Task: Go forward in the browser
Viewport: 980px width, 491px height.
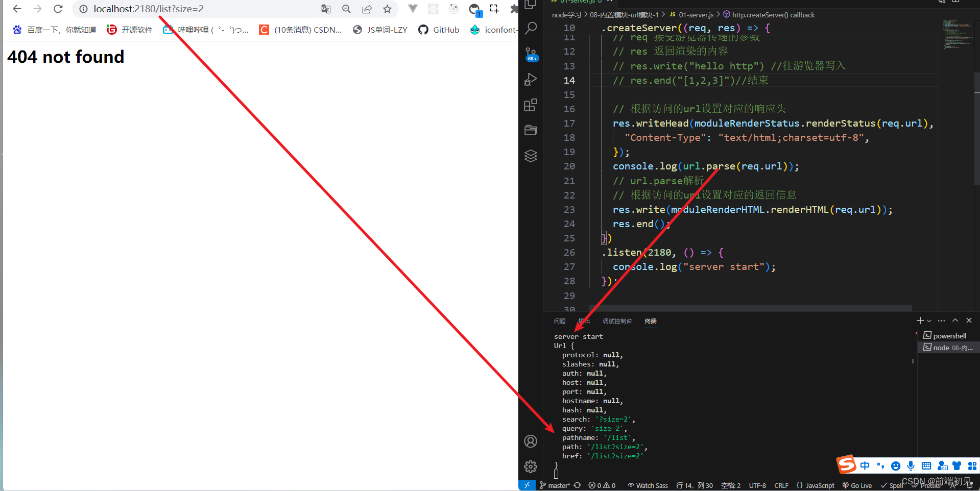Action: (x=37, y=9)
